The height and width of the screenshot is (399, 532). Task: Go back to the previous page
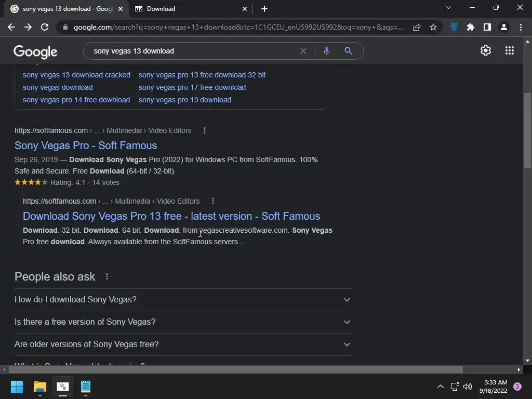[x=11, y=27]
